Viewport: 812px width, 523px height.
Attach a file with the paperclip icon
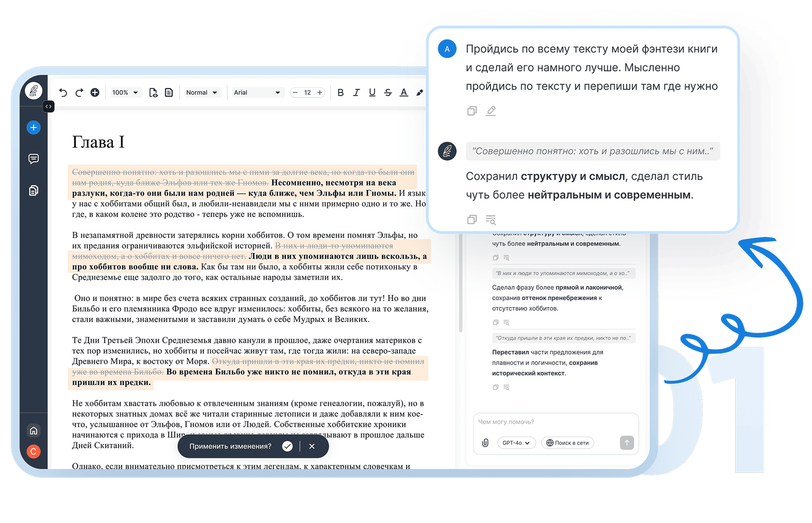click(x=485, y=443)
